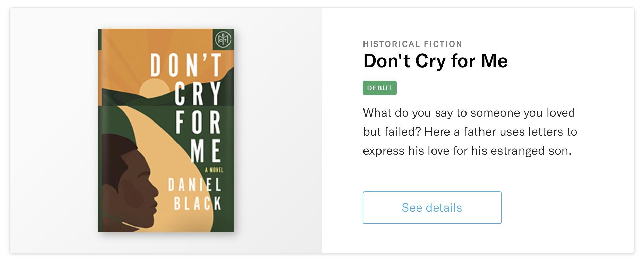The image size is (644, 260).
Task: Click the Book of the Month logo badge
Action: 223,39
